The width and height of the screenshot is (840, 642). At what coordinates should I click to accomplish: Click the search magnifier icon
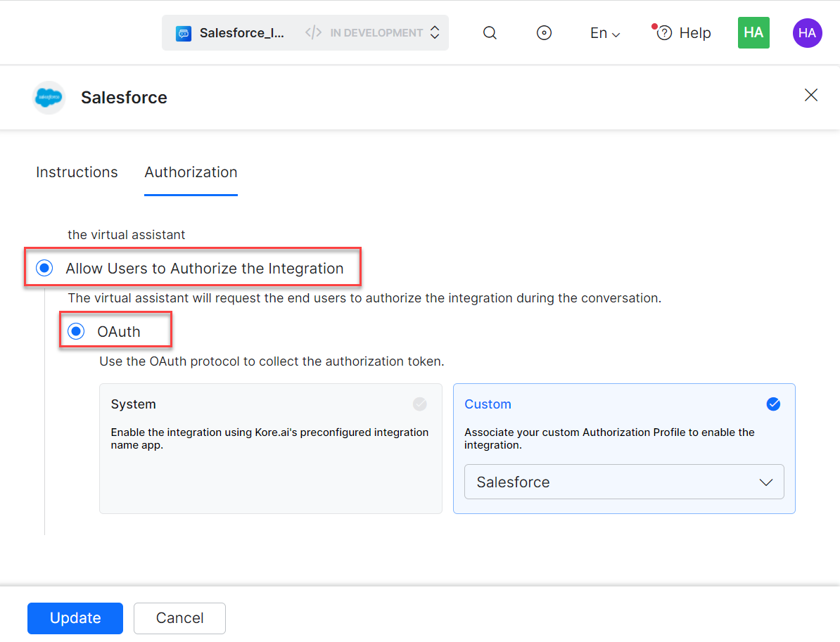[490, 33]
